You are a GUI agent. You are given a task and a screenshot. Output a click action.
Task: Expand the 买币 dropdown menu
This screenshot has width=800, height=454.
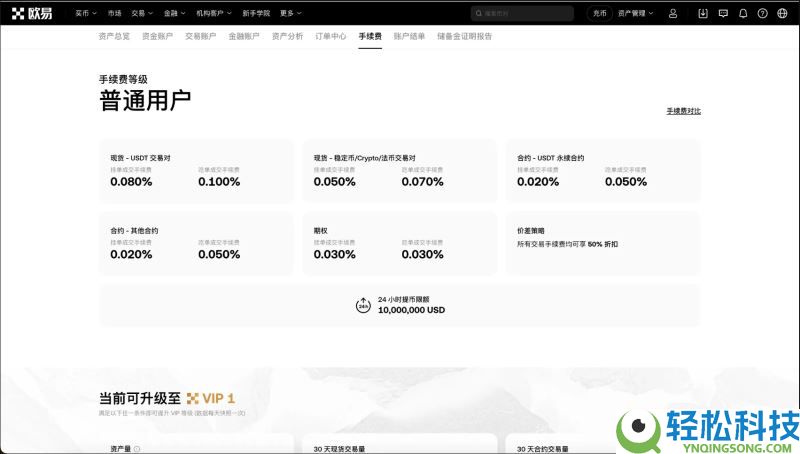87,14
